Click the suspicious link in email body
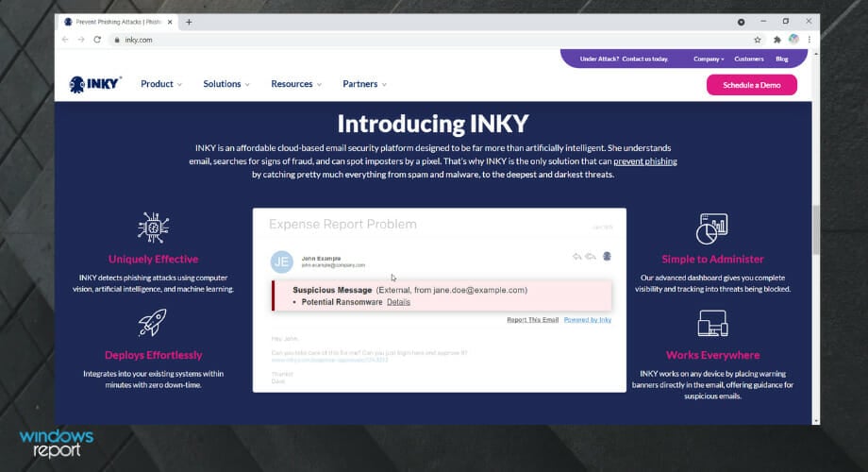 329,360
